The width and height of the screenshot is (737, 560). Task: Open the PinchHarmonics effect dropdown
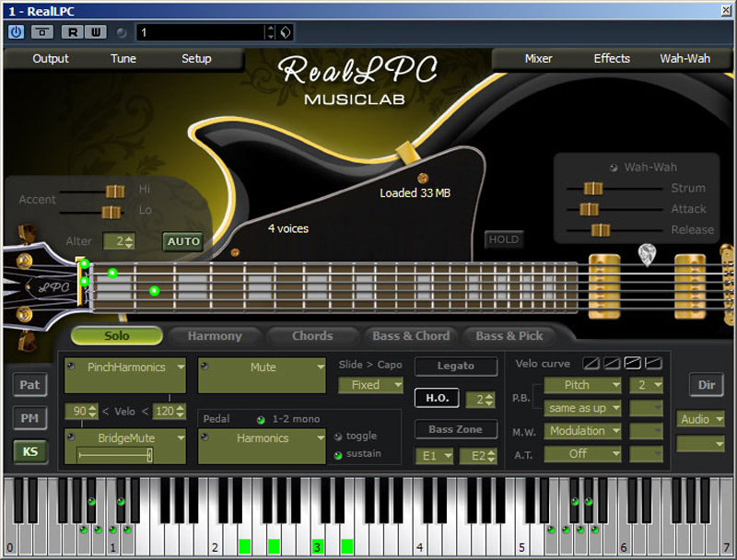coord(181,367)
